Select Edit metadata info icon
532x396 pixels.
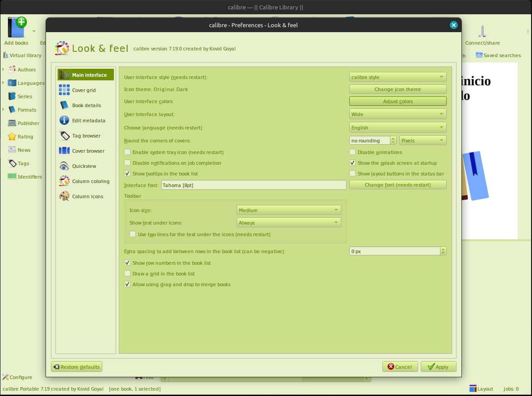(x=64, y=121)
